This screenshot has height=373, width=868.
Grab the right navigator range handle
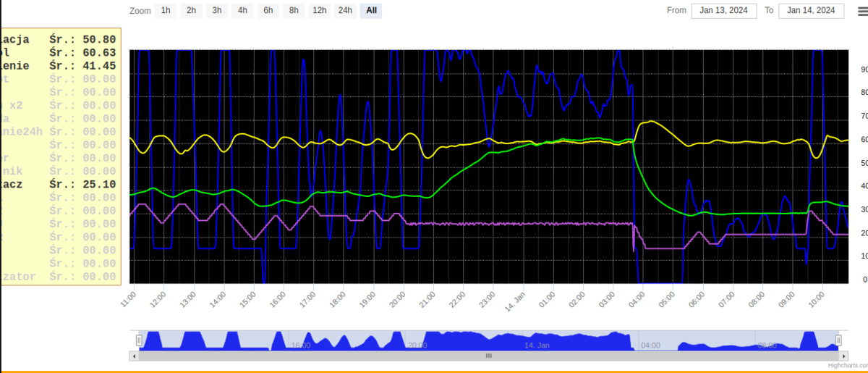point(838,340)
